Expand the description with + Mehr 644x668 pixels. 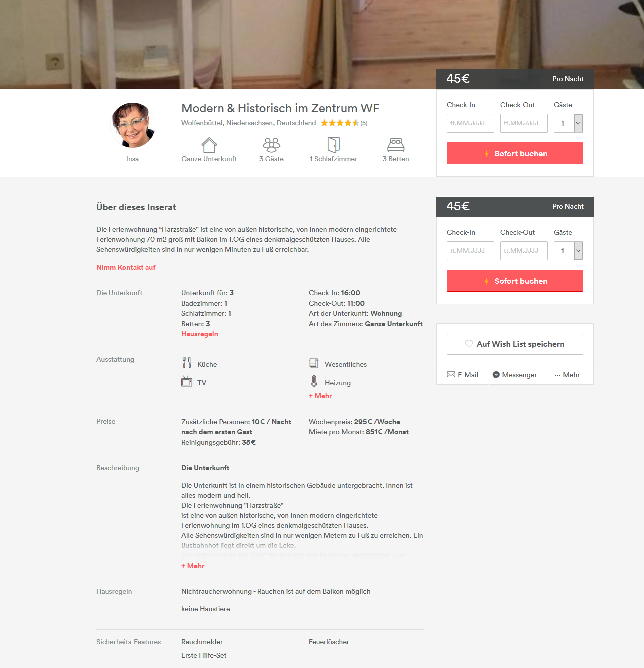[x=193, y=566]
